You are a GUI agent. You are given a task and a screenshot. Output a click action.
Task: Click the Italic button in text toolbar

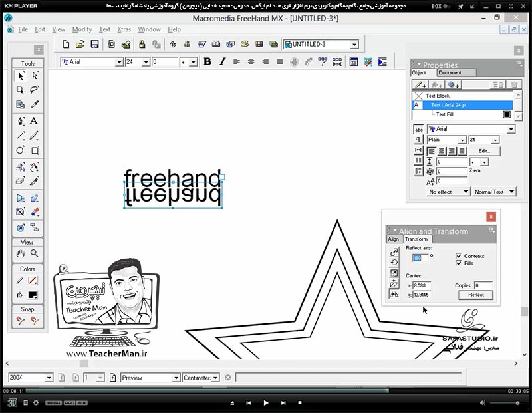point(222,61)
